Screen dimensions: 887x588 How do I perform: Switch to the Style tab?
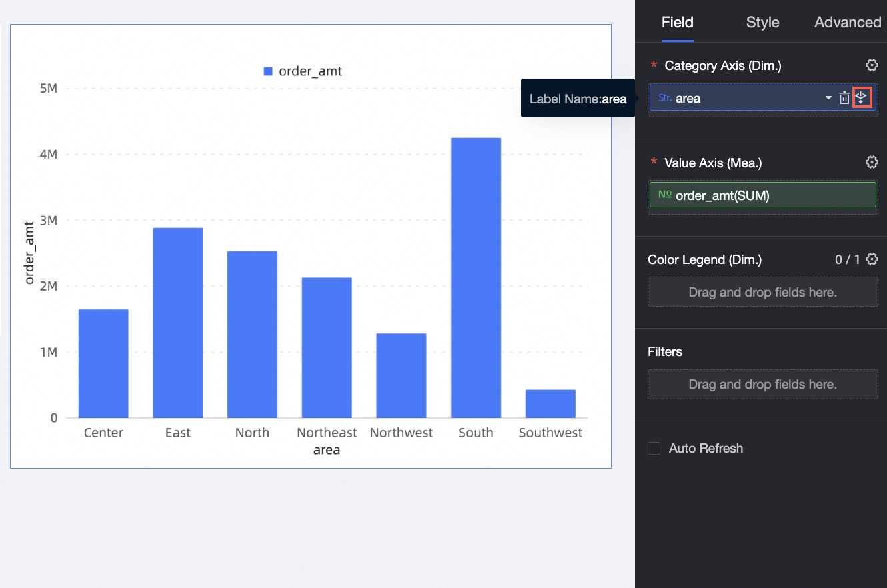click(x=762, y=22)
